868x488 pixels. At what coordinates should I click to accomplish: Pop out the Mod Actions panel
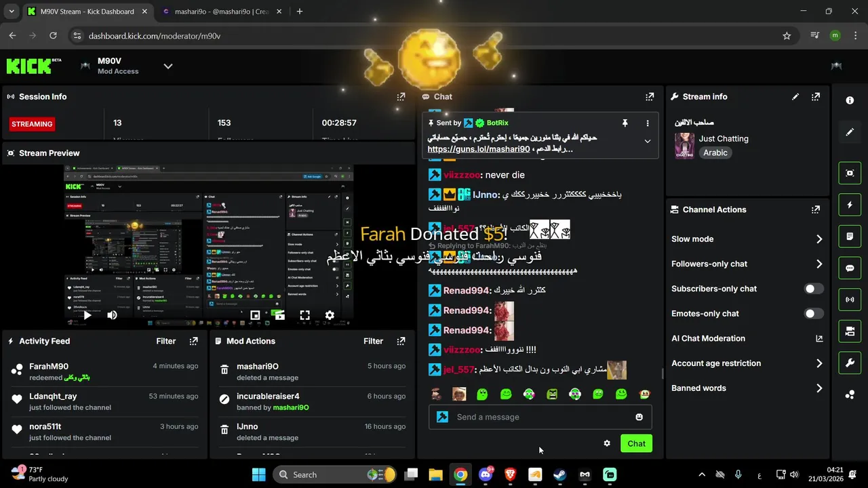401,342
